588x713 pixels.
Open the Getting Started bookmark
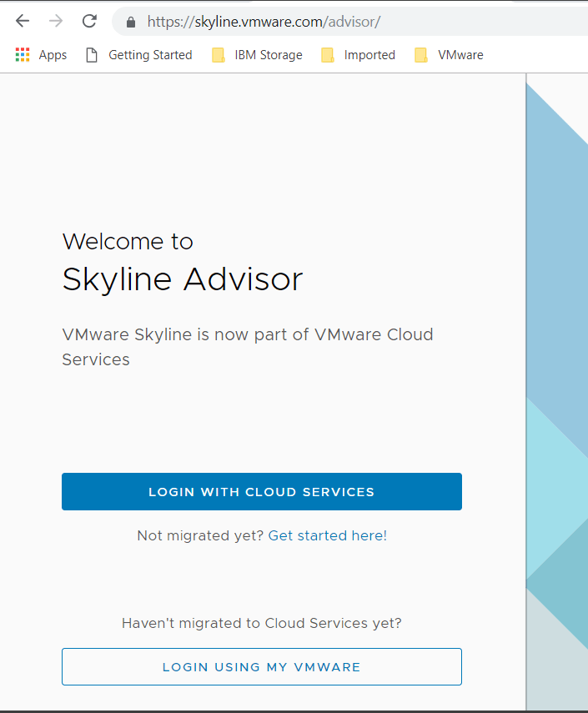pyautogui.click(x=150, y=55)
